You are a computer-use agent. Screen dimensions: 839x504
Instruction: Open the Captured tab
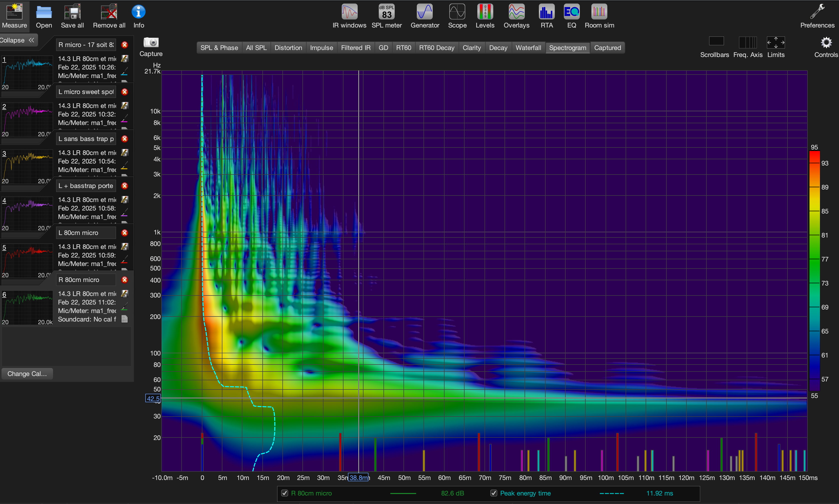pos(607,48)
